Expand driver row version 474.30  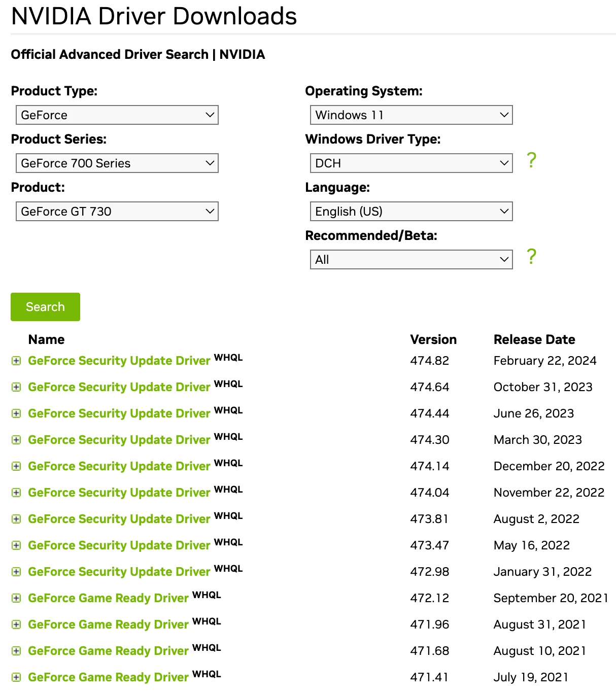(x=16, y=440)
